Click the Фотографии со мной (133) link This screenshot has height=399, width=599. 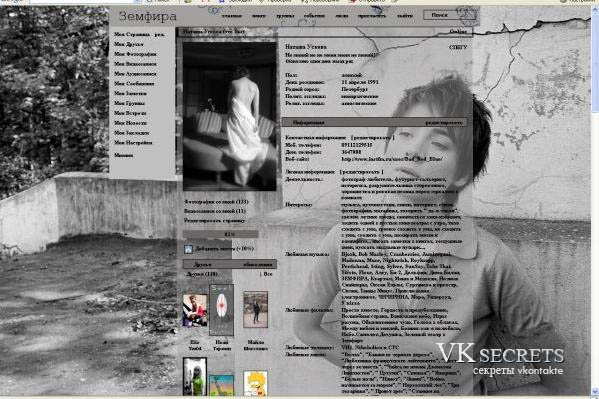coord(216,201)
